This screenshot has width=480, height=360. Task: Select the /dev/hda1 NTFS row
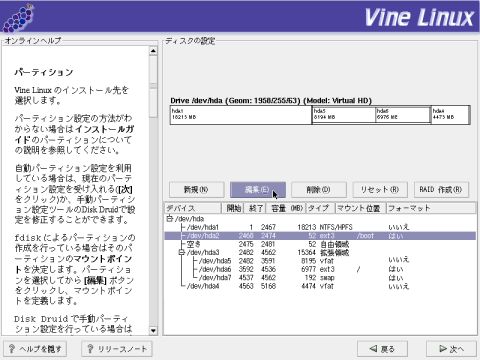(x=320, y=227)
